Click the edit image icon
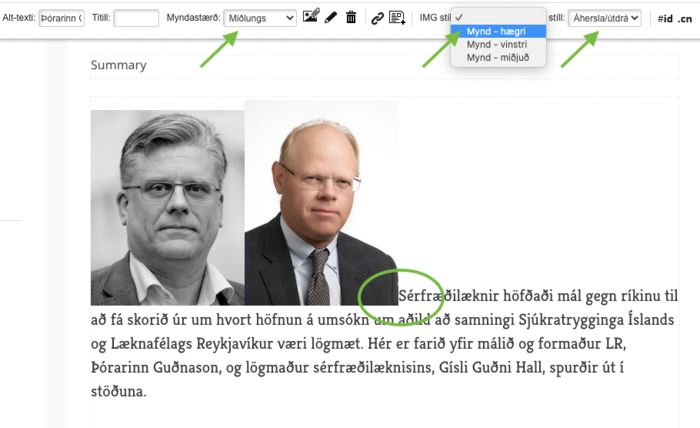Screen dimensions: 700x428 click(x=311, y=16)
